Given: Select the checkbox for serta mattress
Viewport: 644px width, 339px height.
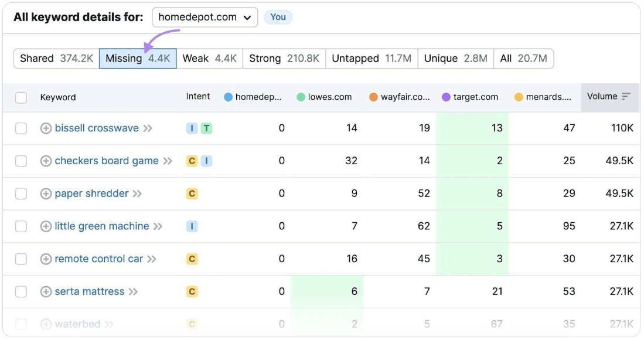Looking at the screenshot, I should point(21,291).
